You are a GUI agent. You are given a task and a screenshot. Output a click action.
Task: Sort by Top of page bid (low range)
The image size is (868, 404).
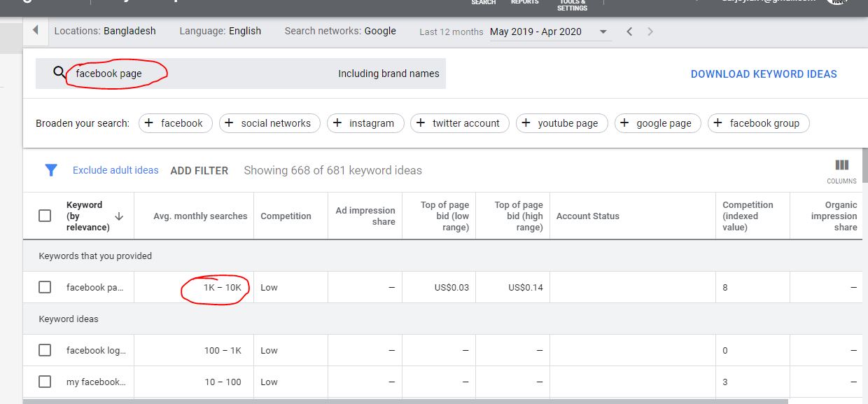444,216
